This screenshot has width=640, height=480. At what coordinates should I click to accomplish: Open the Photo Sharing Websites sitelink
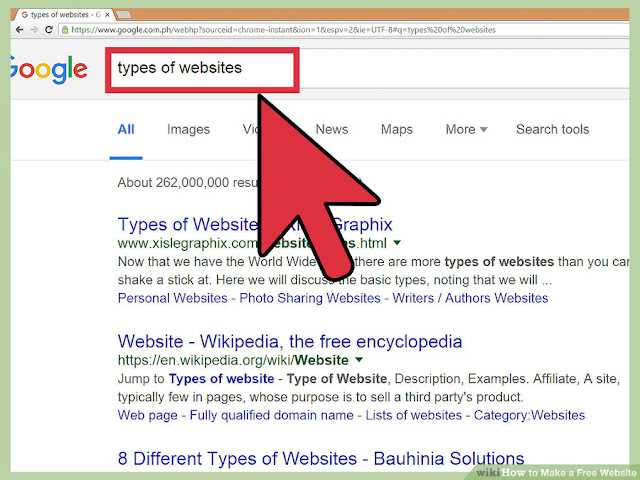(x=310, y=298)
